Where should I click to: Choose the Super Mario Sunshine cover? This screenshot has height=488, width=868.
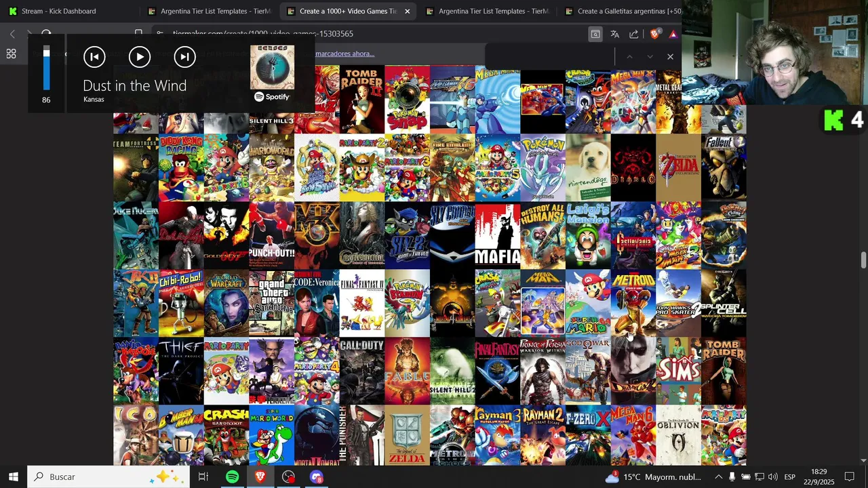click(317, 167)
